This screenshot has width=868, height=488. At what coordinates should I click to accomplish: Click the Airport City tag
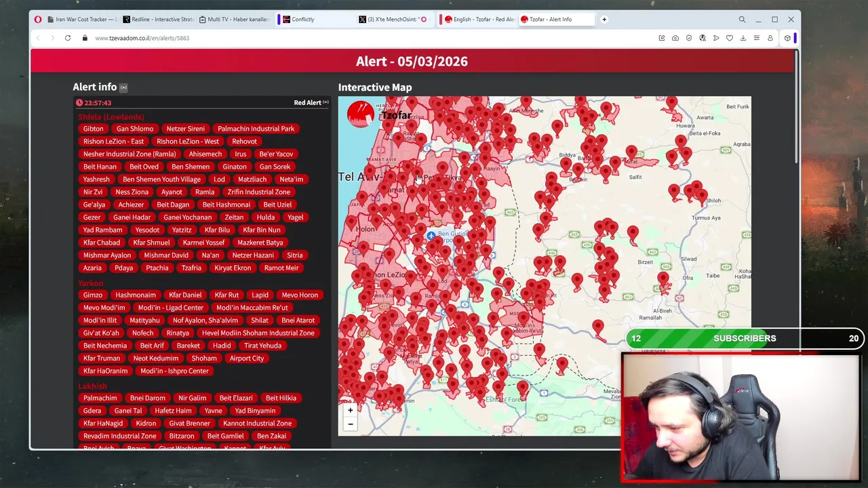247,359
